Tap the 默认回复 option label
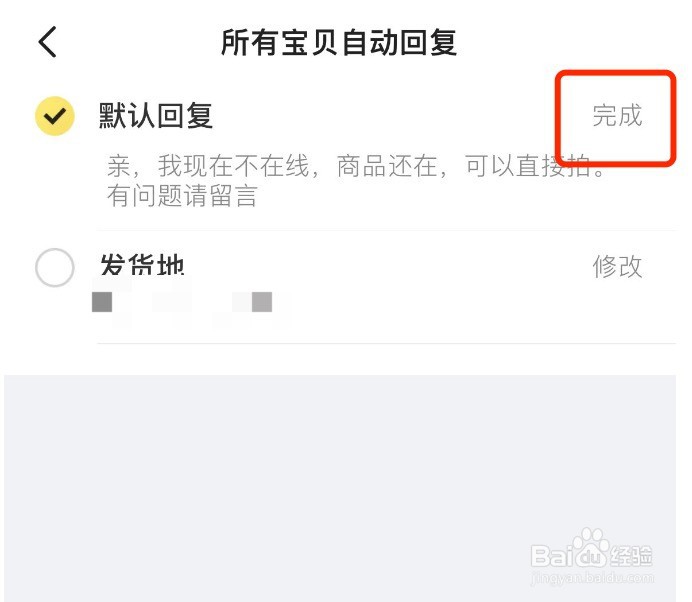This screenshot has width=692, height=602. coord(156,116)
